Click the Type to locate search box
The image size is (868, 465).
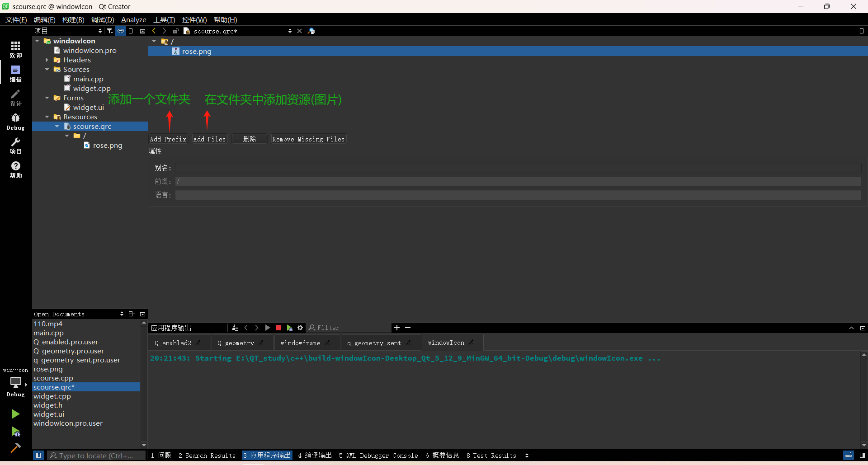(x=96, y=456)
